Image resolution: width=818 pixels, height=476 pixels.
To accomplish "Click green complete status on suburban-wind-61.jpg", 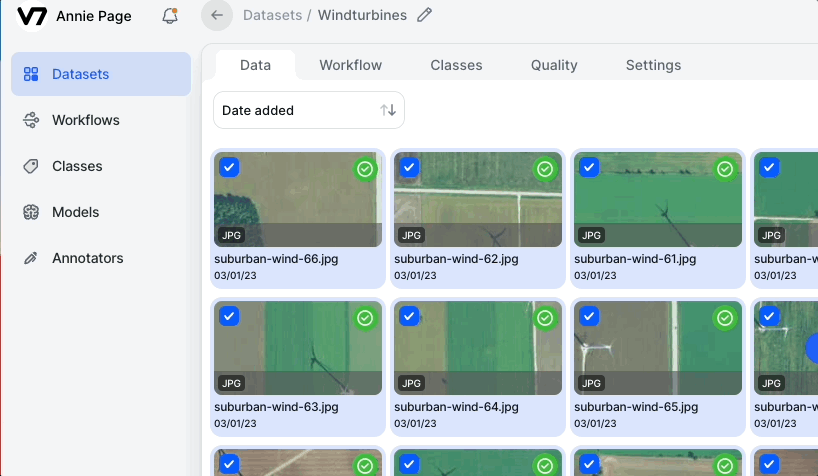I will click(x=725, y=169).
